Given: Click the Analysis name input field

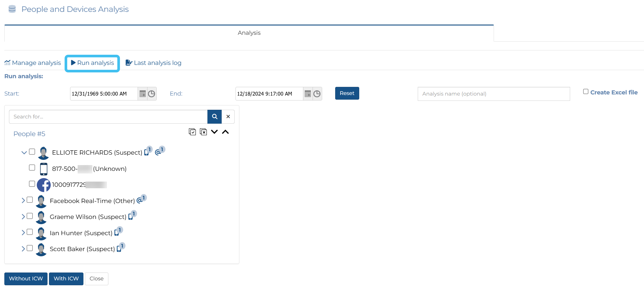Looking at the screenshot, I should [494, 94].
